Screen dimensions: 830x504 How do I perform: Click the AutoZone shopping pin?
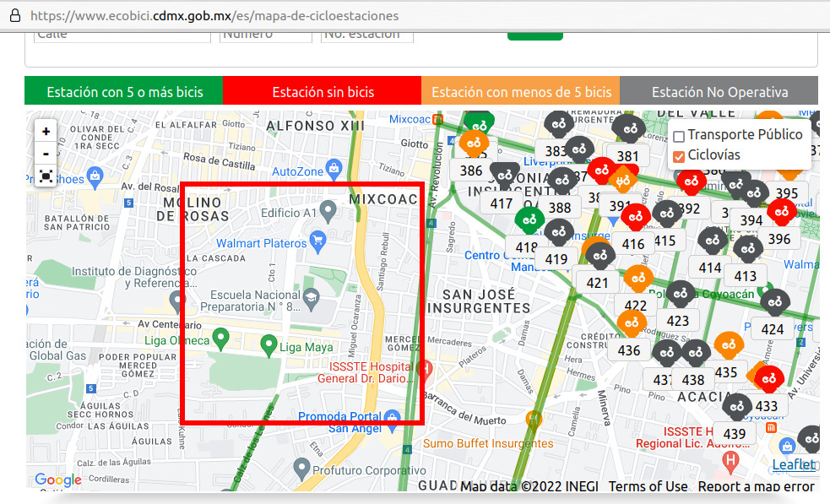(334, 170)
